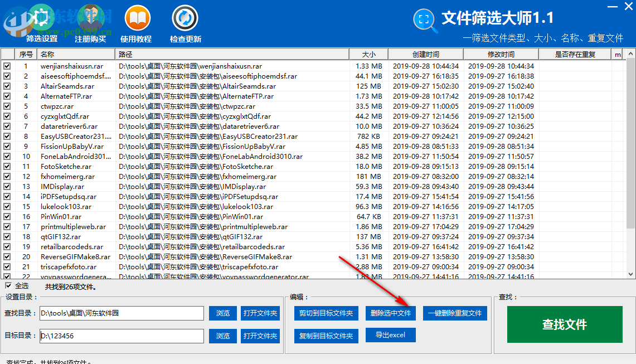Sort by the 路径 column header

(232, 54)
